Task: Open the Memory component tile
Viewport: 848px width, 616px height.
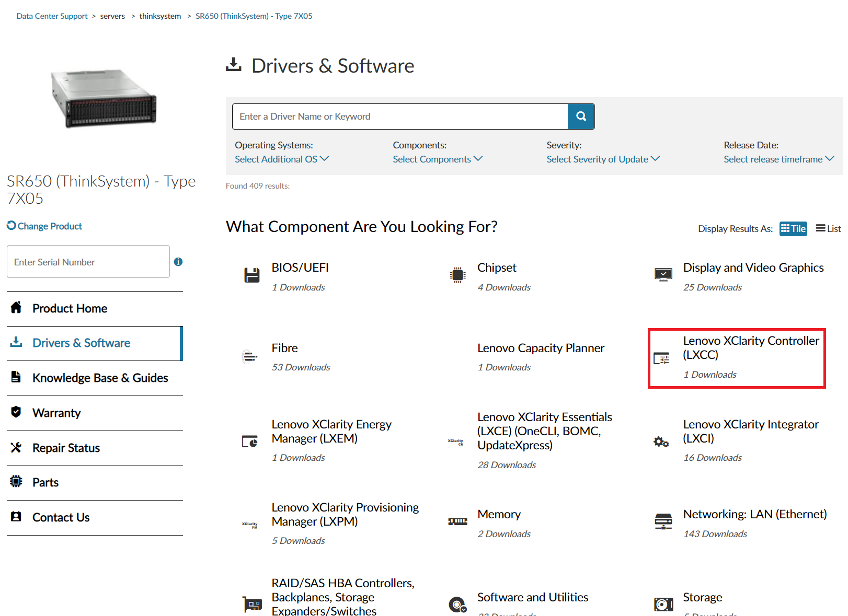Action: (499, 514)
